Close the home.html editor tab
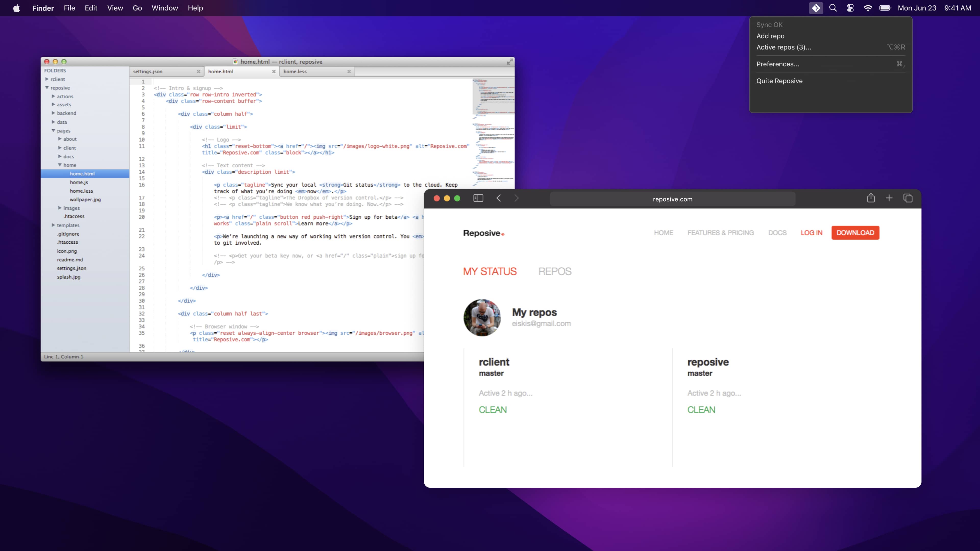The width and height of the screenshot is (980, 551). [x=274, y=71]
